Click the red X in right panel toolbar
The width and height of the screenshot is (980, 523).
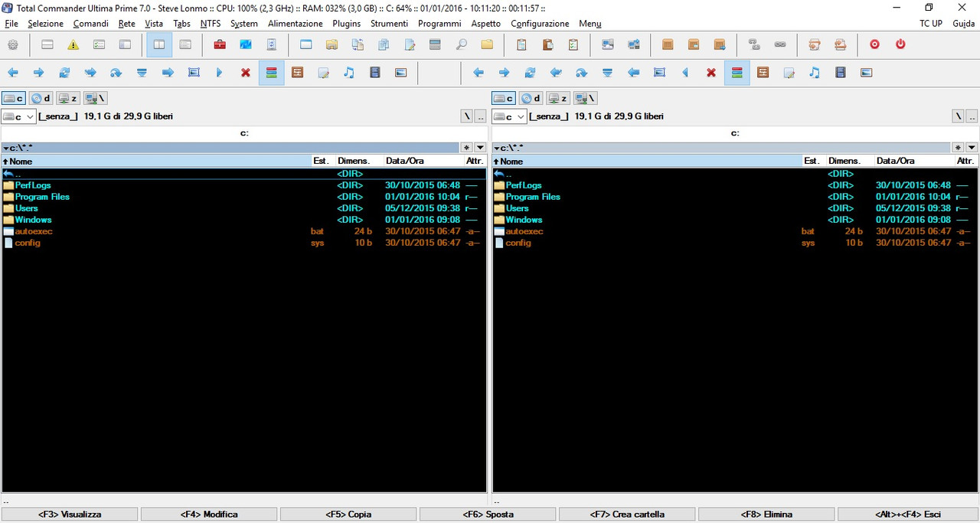pyautogui.click(x=711, y=73)
